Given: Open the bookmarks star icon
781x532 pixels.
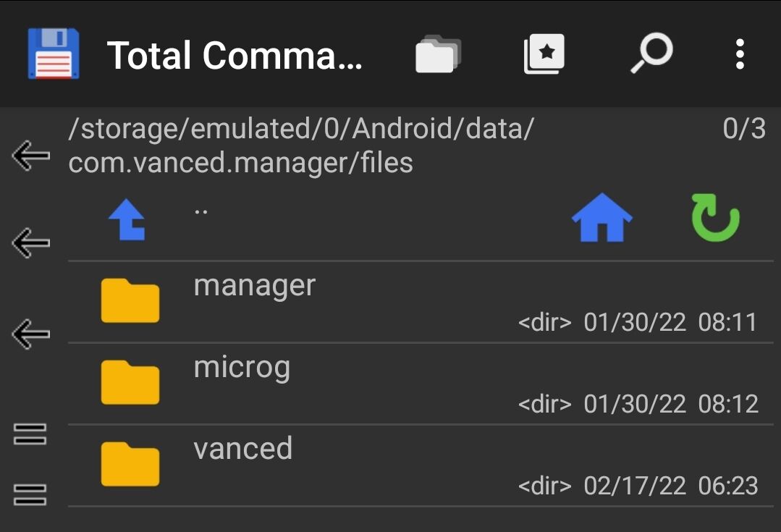Looking at the screenshot, I should point(544,54).
